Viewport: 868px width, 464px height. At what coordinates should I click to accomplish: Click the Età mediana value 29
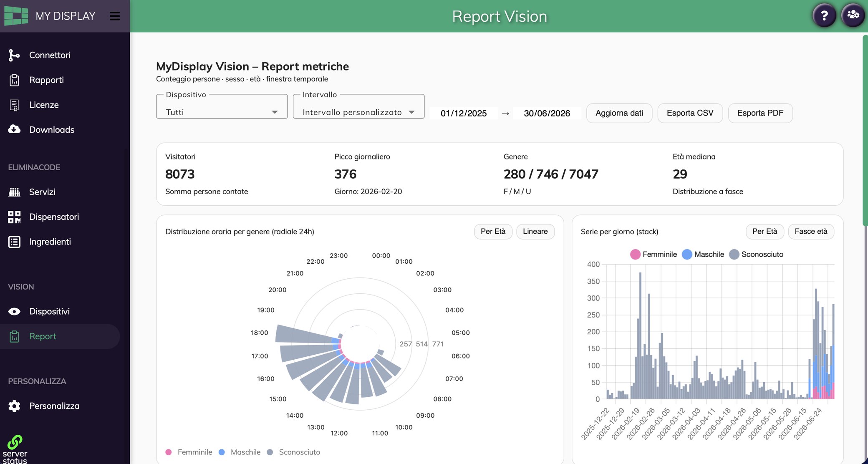point(680,174)
